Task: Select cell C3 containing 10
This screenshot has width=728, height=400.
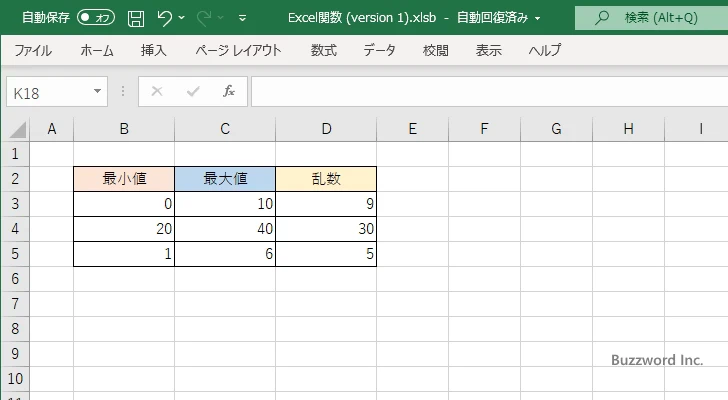Action: 225,204
